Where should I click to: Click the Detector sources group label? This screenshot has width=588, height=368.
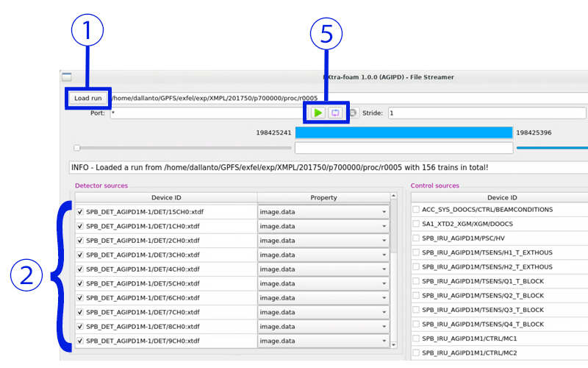(101, 185)
